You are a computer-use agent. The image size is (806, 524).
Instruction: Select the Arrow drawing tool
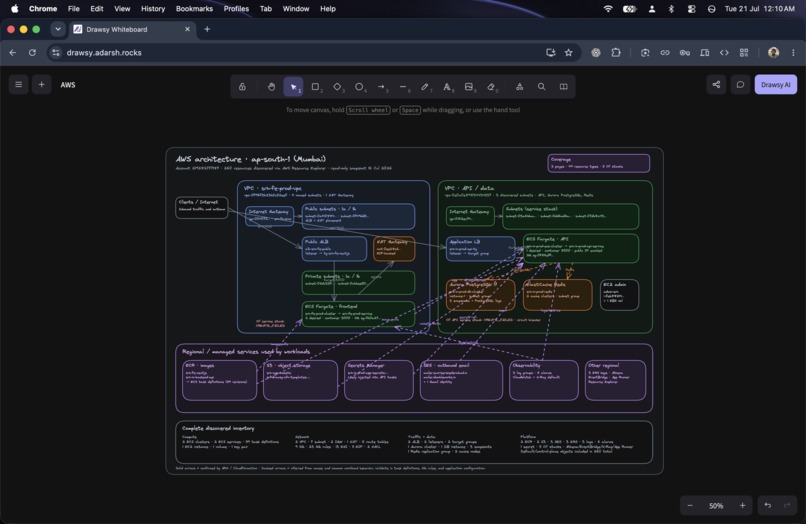[x=381, y=87]
